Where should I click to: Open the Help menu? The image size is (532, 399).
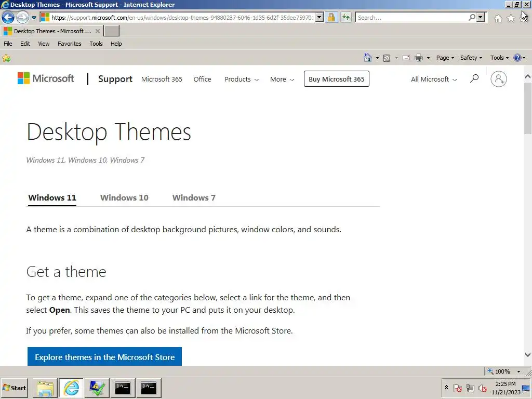point(116,44)
